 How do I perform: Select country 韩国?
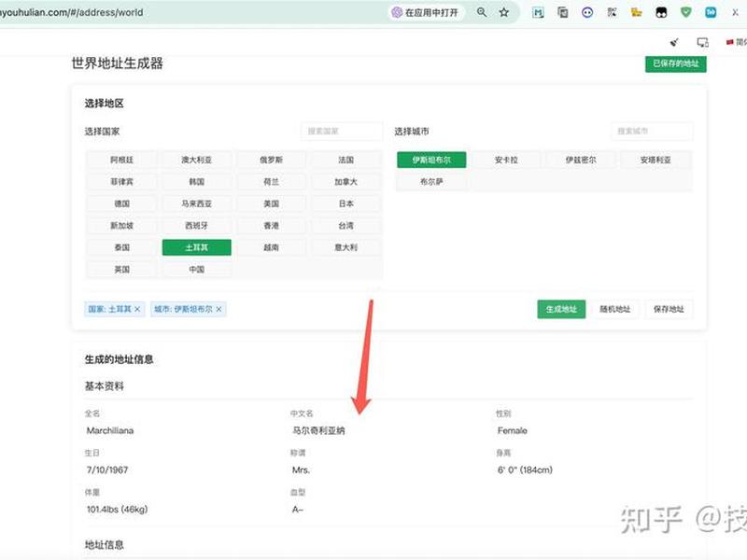point(197,182)
